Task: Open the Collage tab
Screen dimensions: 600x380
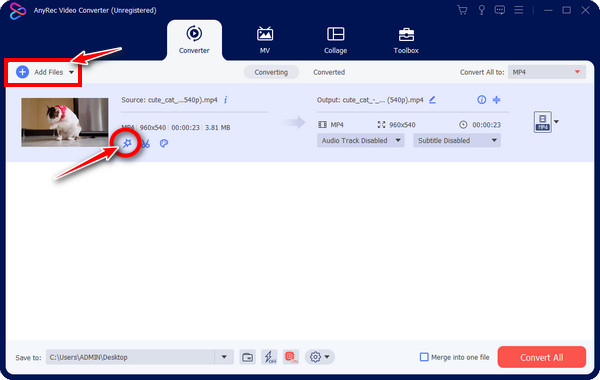Action: point(335,40)
